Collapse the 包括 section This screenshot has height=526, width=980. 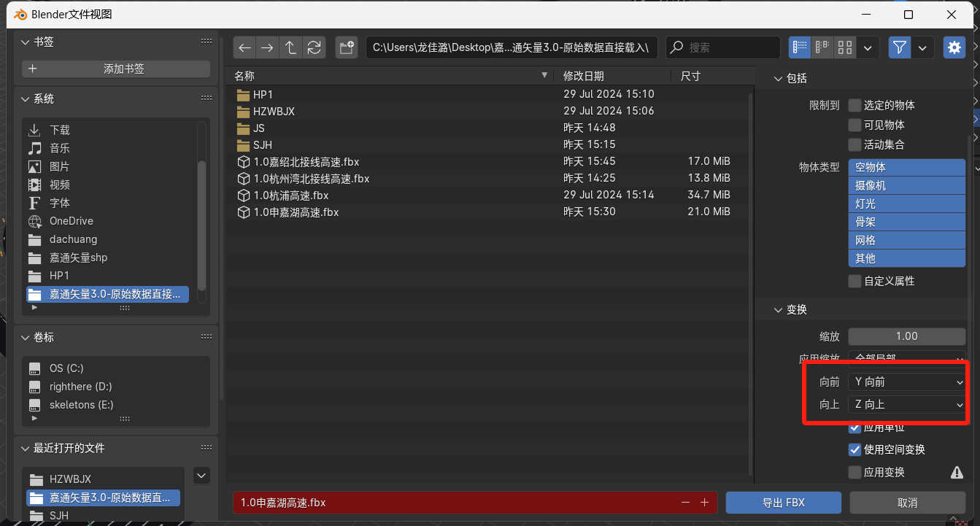click(777, 78)
